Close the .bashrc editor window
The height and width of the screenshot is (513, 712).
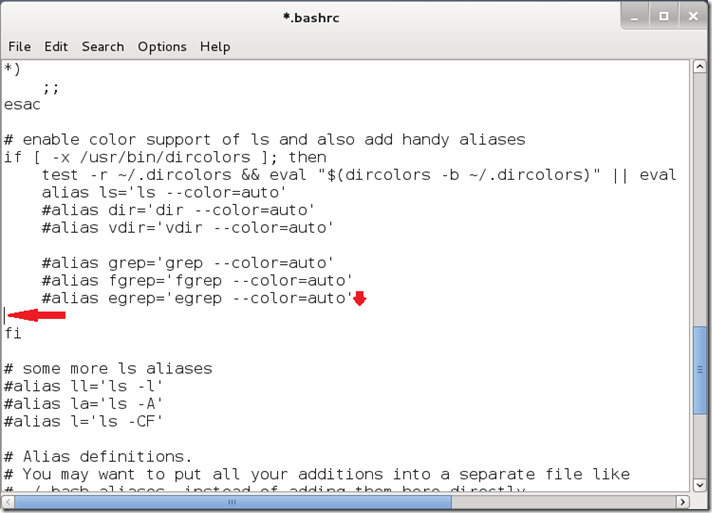point(691,16)
